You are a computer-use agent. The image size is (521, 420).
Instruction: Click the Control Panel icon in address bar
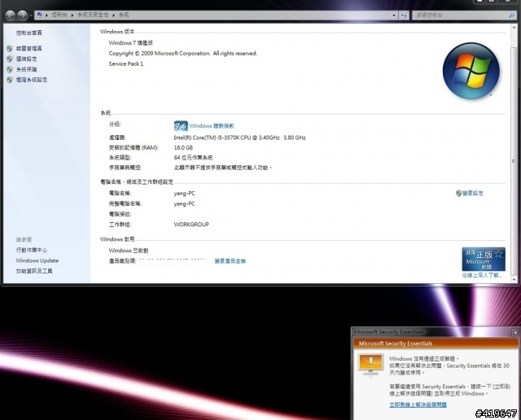[x=40, y=15]
